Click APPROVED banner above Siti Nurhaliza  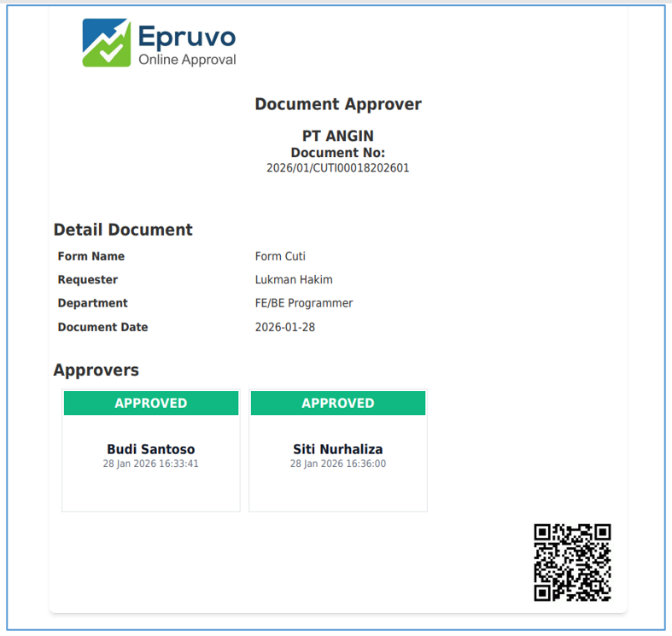tap(338, 403)
